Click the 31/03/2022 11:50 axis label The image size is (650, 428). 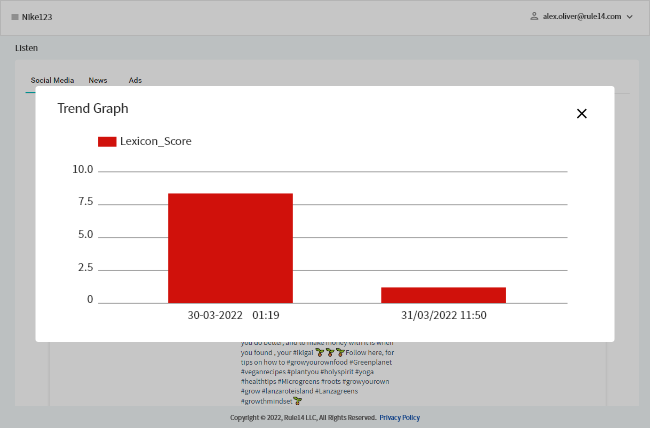point(444,315)
